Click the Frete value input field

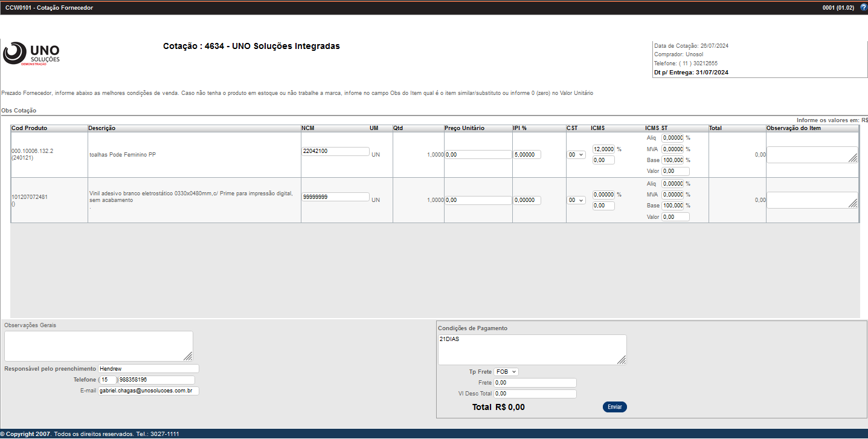point(535,383)
